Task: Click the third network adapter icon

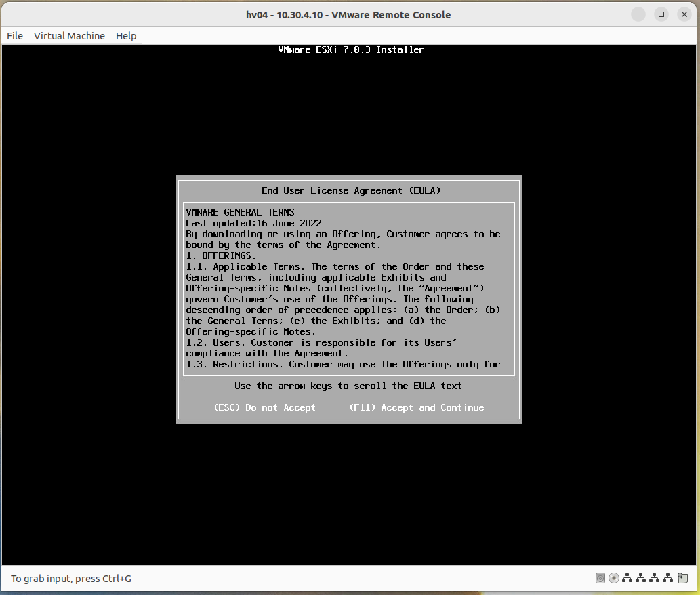Action: pyautogui.click(x=655, y=578)
